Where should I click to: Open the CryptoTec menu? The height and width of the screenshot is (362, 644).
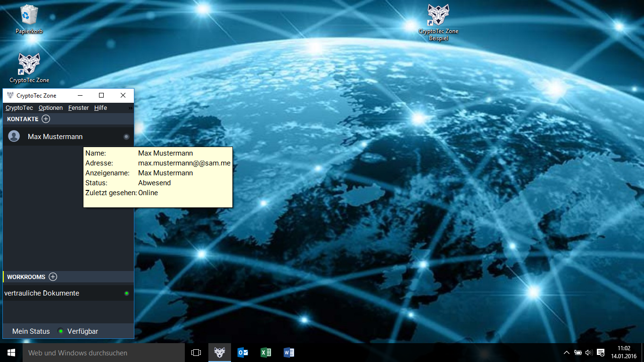pos(19,108)
